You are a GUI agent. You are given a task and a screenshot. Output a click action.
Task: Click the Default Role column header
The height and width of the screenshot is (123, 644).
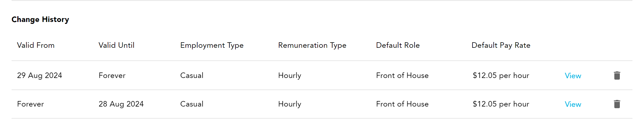coord(398,45)
